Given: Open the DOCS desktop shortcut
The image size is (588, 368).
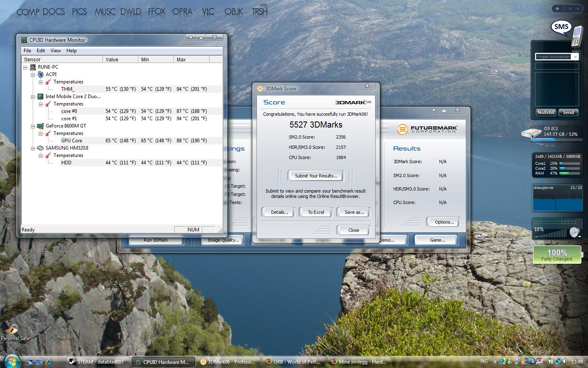Looking at the screenshot, I should pos(54,12).
